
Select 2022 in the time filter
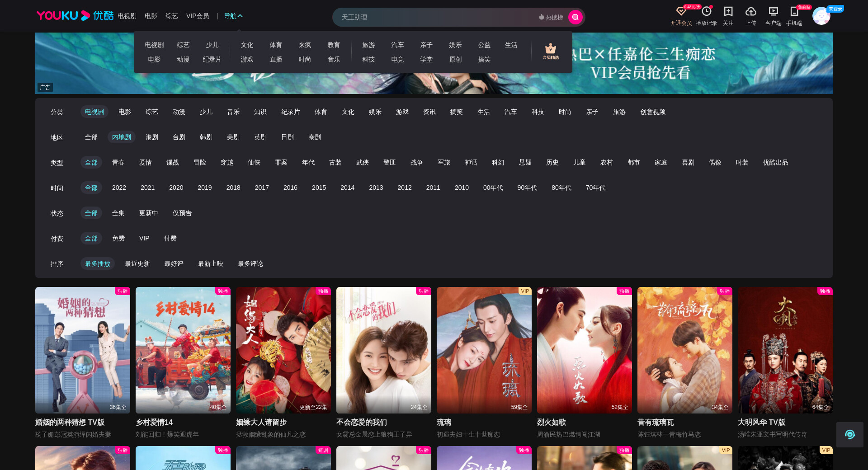(x=119, y=188)
